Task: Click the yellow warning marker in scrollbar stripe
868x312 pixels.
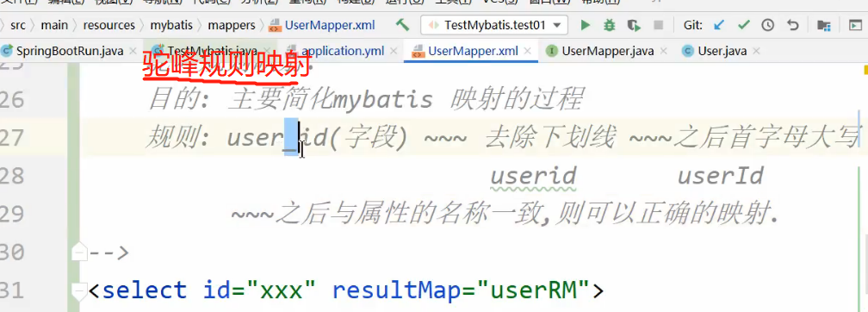Action: coord(865,71)
